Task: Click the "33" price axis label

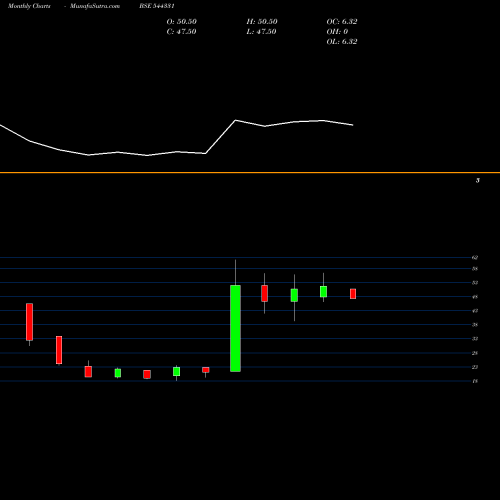Action: click(475, 339)
